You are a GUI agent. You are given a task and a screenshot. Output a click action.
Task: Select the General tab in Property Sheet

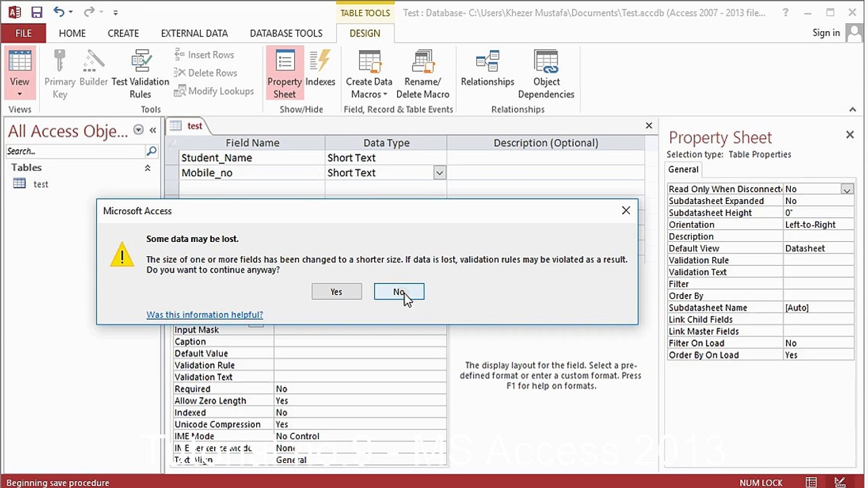click(x=683, y=169)
